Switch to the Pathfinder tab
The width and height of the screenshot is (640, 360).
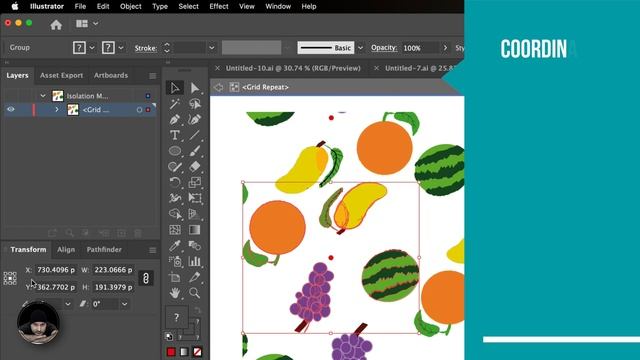104,249
